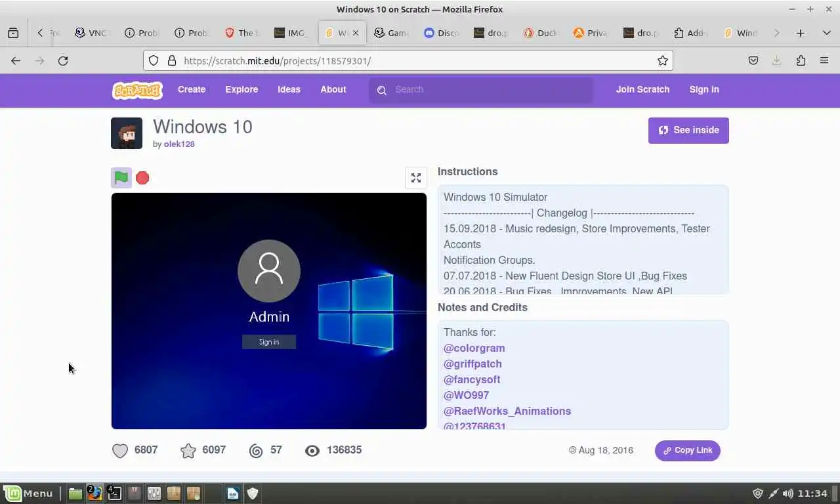840x504 pixels.
Task: Enter full screen mode on the project player
Action: [x=416, y=178]
